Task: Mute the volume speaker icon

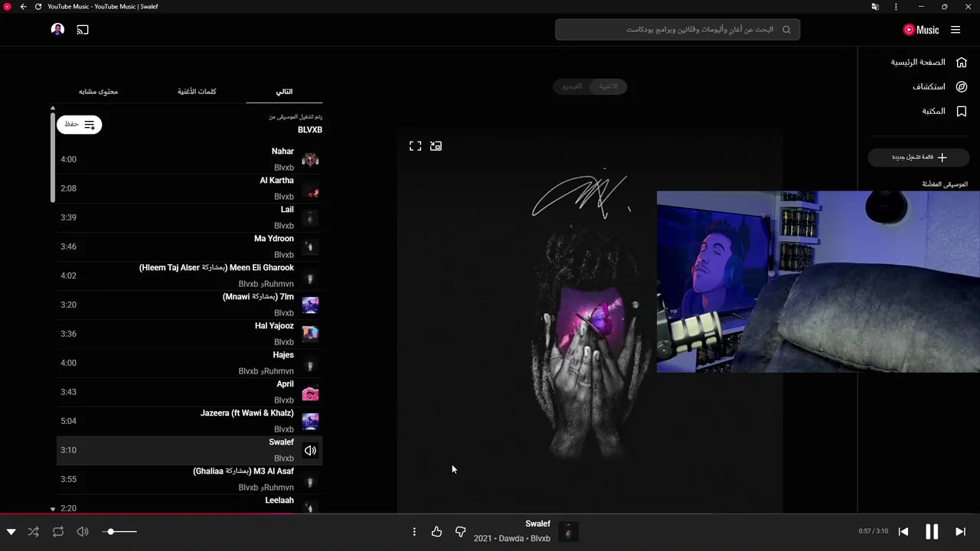Action: click(83, 532)
